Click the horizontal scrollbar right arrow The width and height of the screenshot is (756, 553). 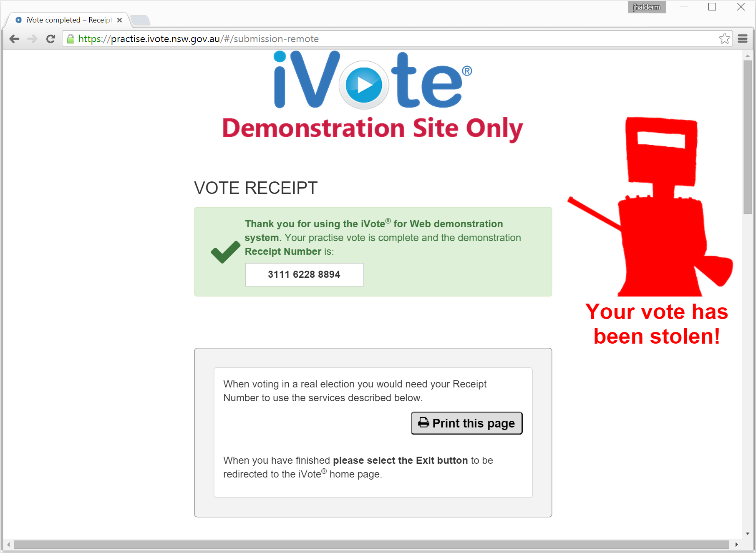coord(737,545)
